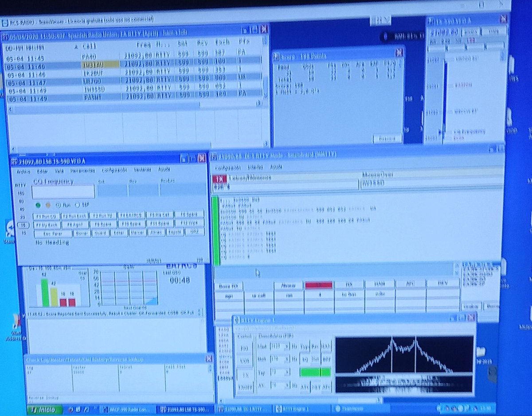The width and height of the screenshot is (532, 416).
Task: Click Rescore button in Score window
Action: pyautogui.click(x=387, y=139)
